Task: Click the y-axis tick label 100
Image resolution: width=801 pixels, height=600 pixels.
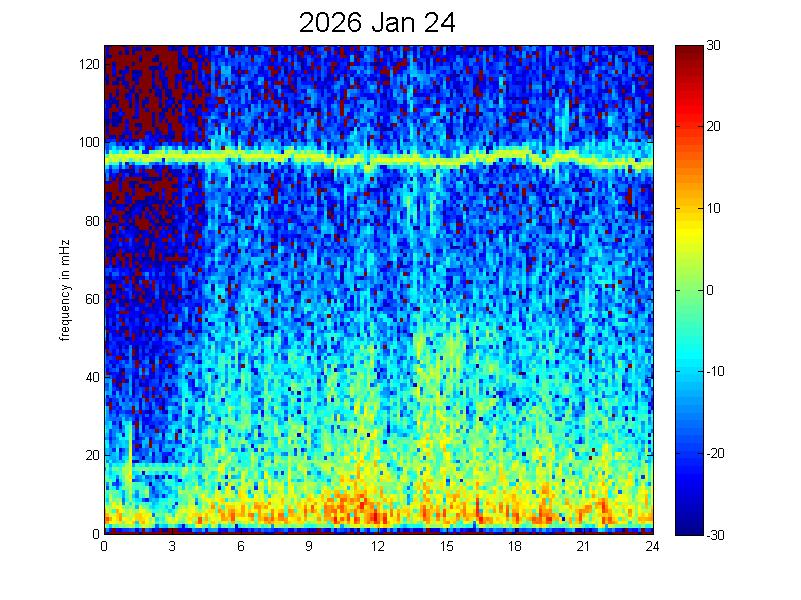Action: point(89,142)
